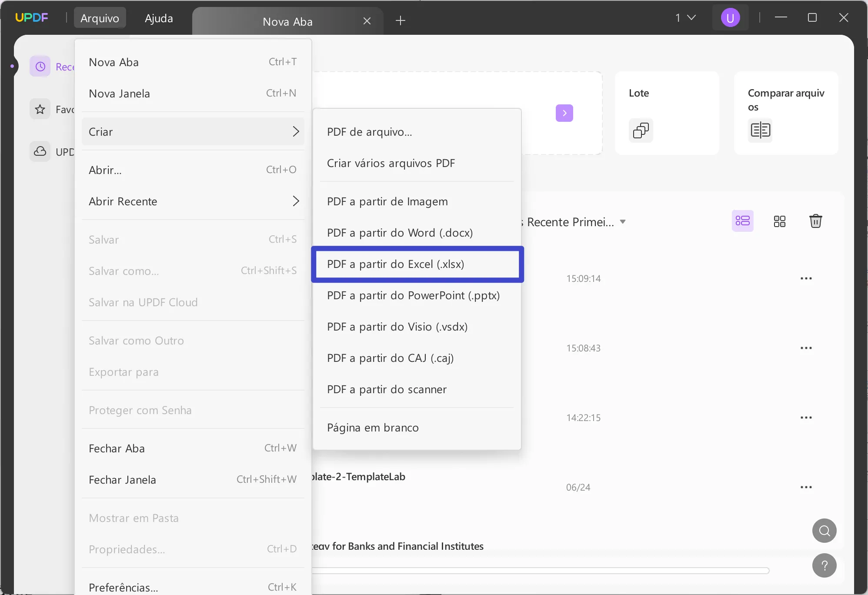Click the search magnifier round button

(825, 531)
